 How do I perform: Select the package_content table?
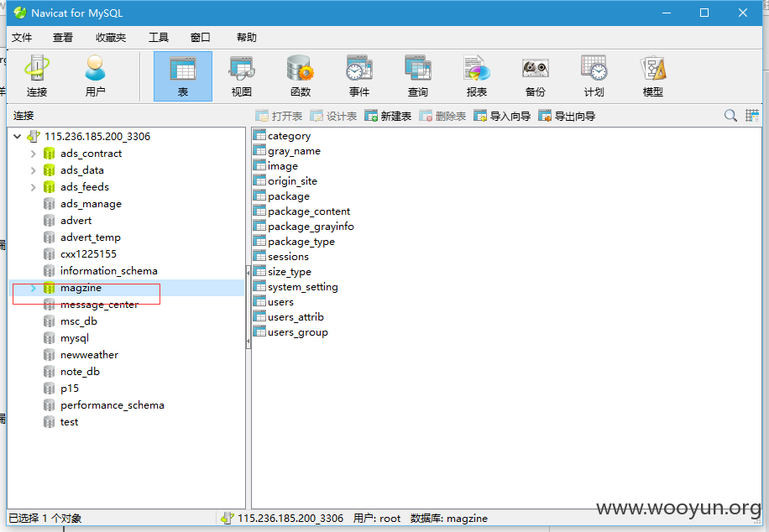(302, 211)
